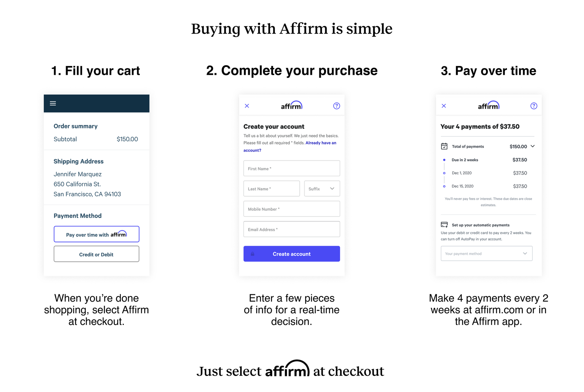Image resolution: width=584 pixels, height=392 pixels.
Task: Click the Affirm logo in payments panel
Action: coord(489,105)
